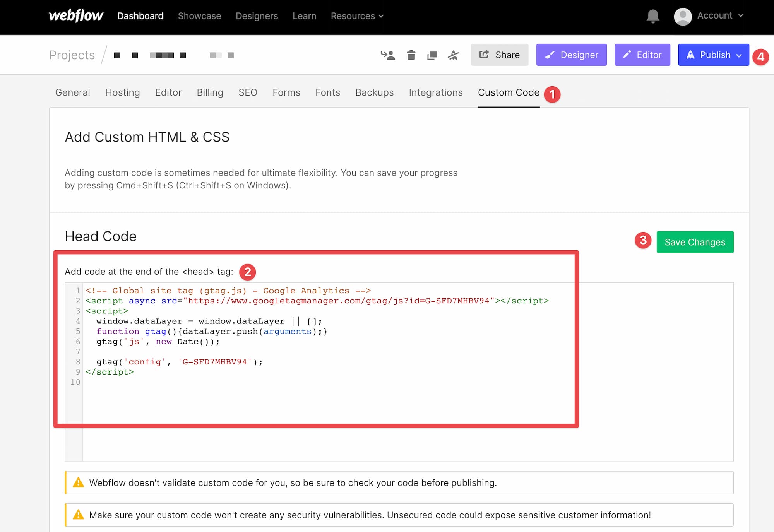Click the green Save Changes button

click(695, 242)
